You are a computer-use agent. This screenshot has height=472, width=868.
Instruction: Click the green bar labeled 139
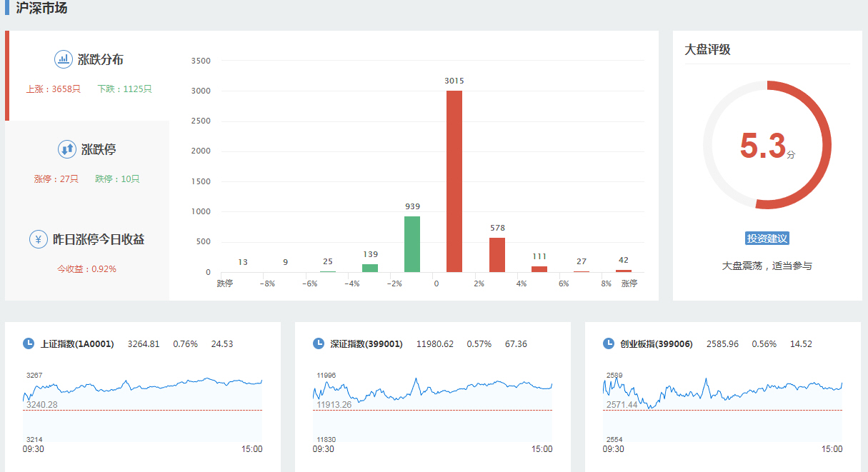click(370, 268)
